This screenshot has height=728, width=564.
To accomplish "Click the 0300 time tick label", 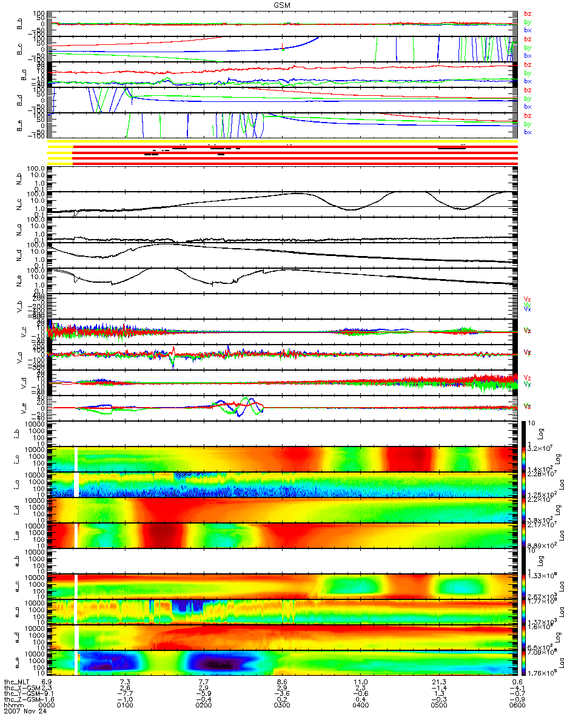I will click(x=283, y=706).
